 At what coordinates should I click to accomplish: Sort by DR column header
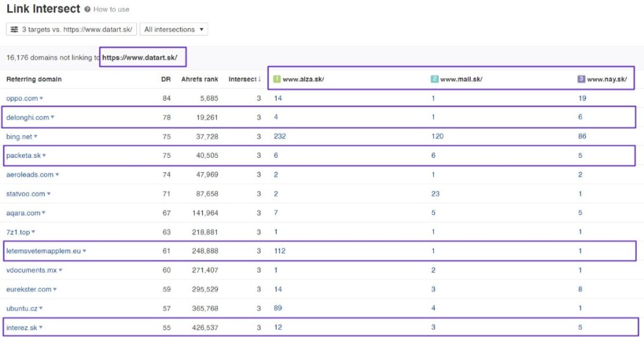pyautogui.click(x=166, y=79)
